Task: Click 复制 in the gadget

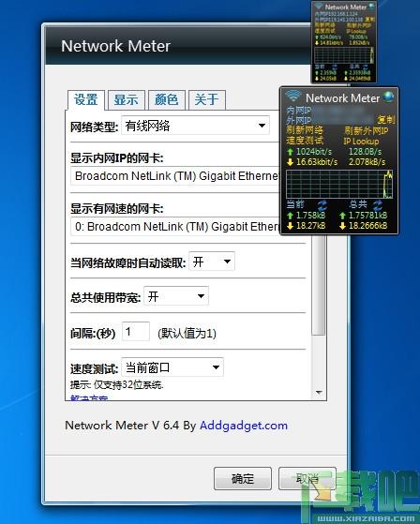Action: click(386, 120)
